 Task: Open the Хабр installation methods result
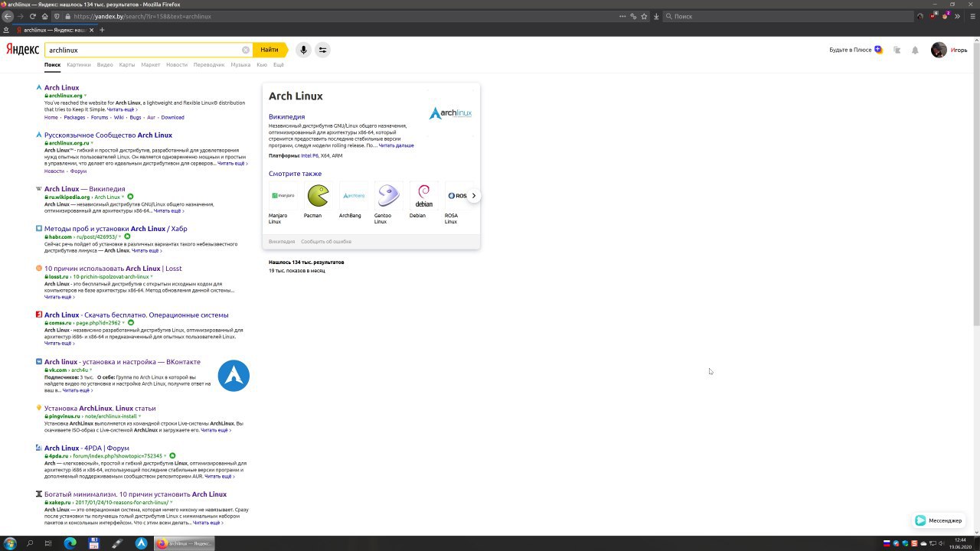(116, 229)
